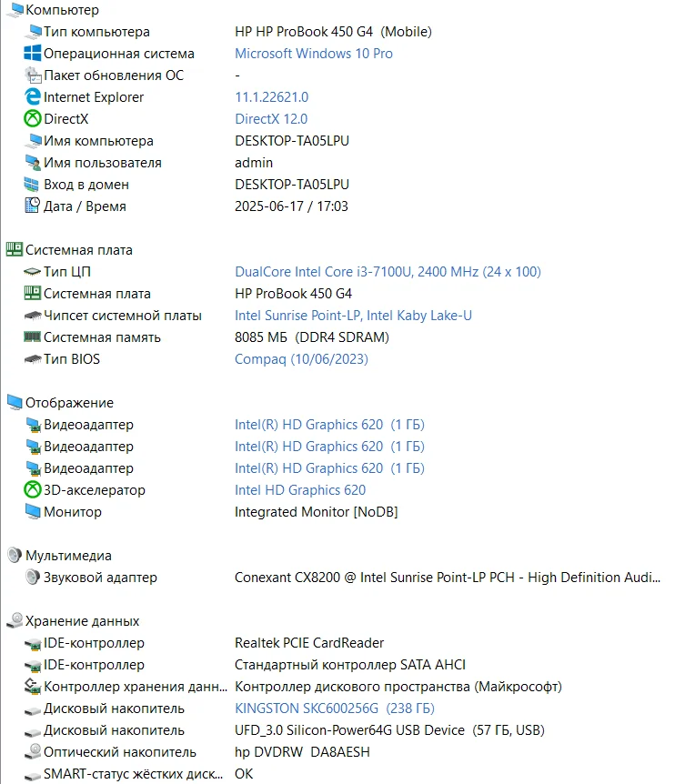Click the Контроллер дискового пространства (Майкрософт) value

(x=398, y=687)
